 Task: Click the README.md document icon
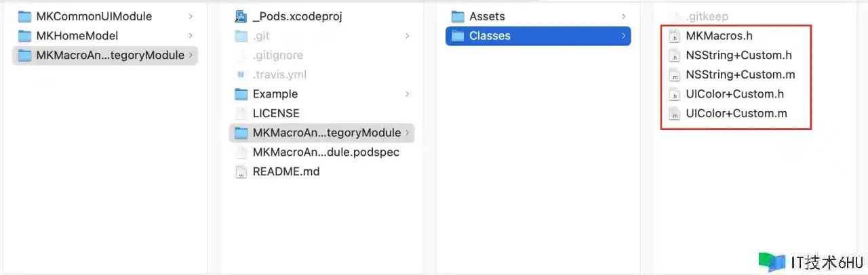(241, 171)
